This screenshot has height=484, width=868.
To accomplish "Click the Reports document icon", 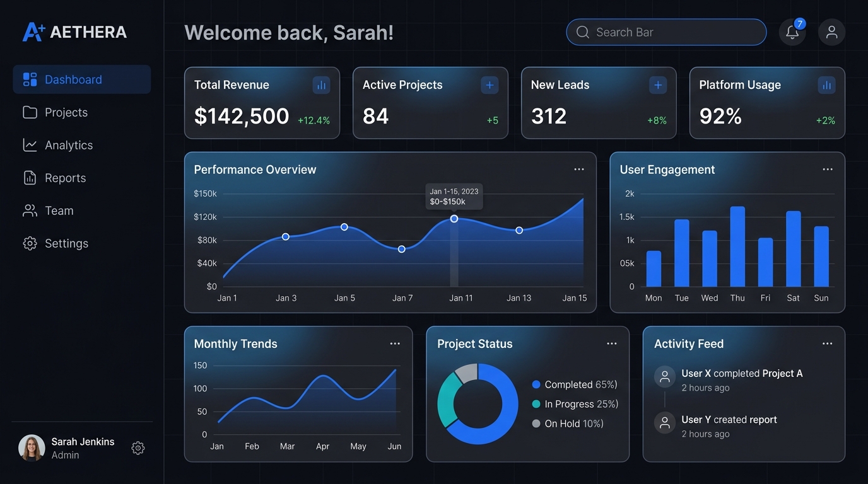I will coord(30,178).
